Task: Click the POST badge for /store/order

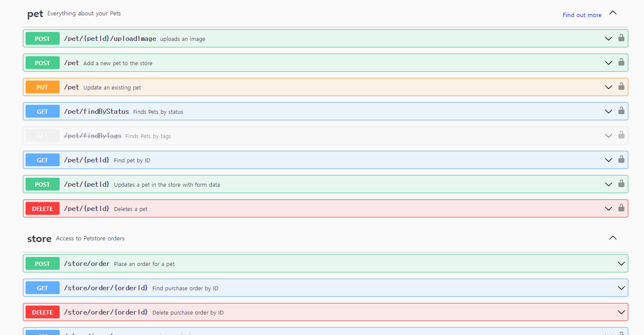Action: coord(42,263)
